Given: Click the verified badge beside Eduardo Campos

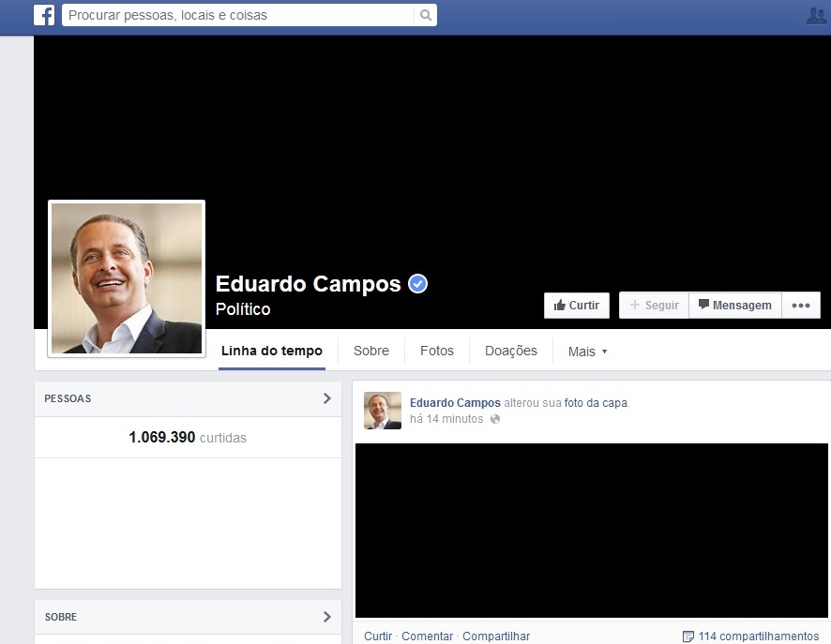Looking at the screenshot, I should point(418,283).
